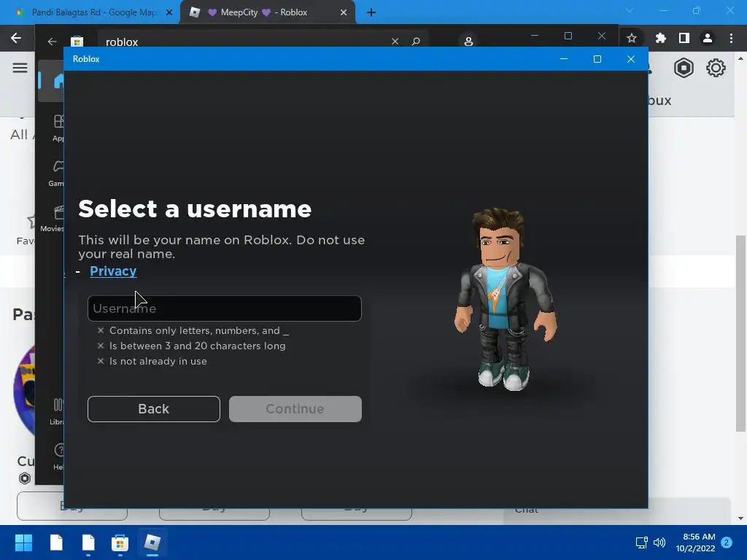Viewport: 747px width, 560px height.
Task: Open Apps in the Microsoft Store sidebar
Action: coord(58,128)
